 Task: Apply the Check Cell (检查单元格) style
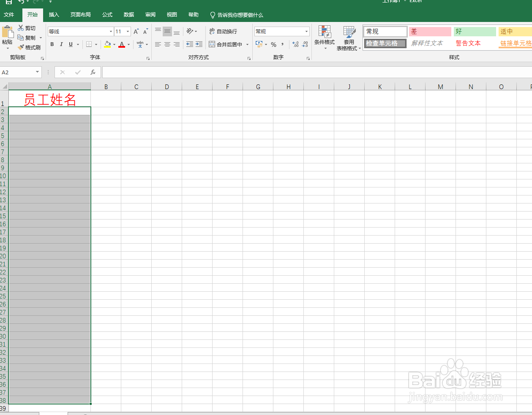pyautogui.click(x=385, y=43)
